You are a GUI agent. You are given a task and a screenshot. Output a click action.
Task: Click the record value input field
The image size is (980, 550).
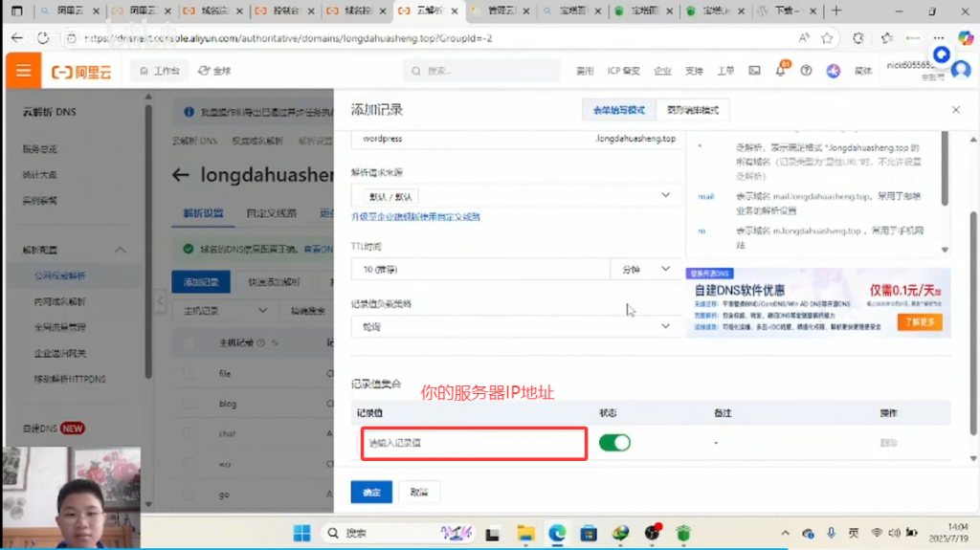474,443
